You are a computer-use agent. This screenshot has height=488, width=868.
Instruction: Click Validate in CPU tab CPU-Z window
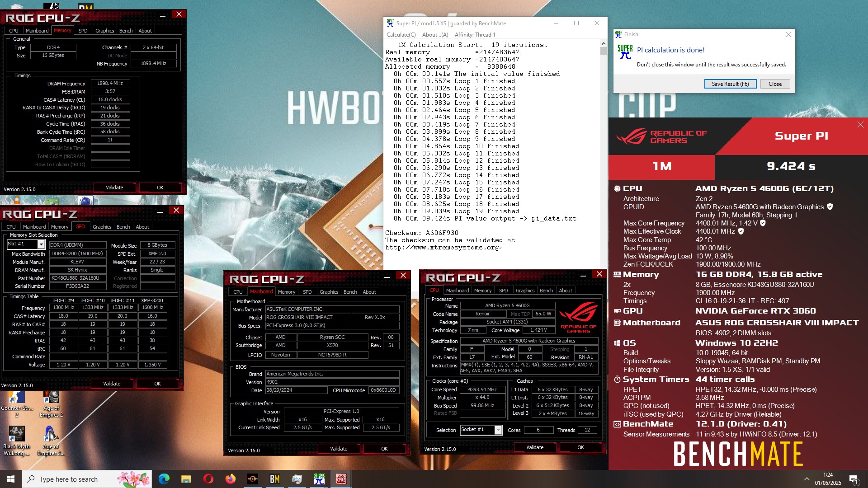(x=535, y=447)
